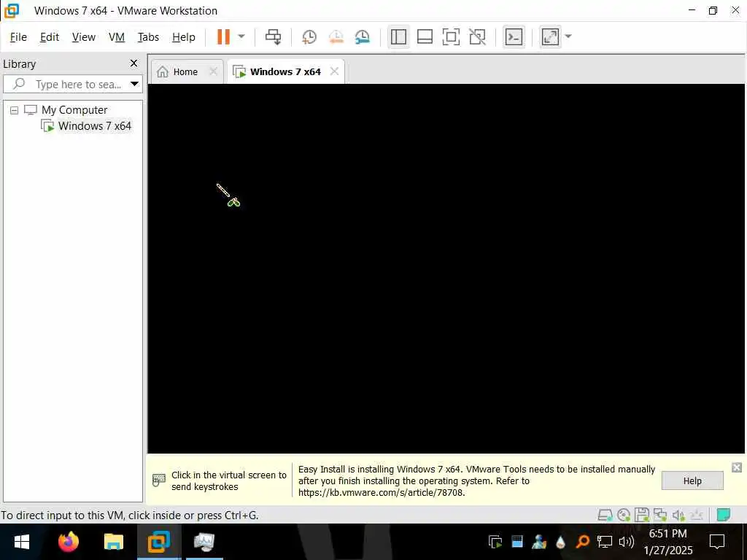Select My Computer in the library
The width and height of the screenshot is (747, 560).
tap(74, 110)
